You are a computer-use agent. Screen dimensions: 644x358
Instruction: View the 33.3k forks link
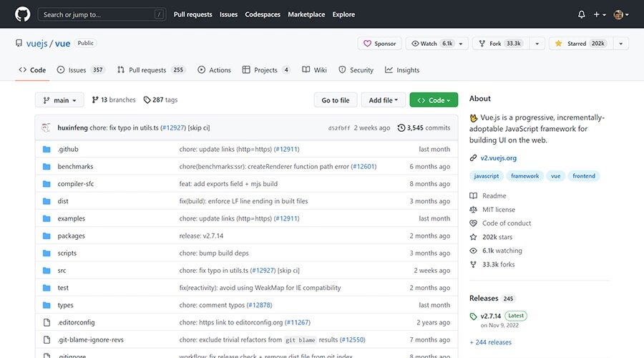pos(492,264)
